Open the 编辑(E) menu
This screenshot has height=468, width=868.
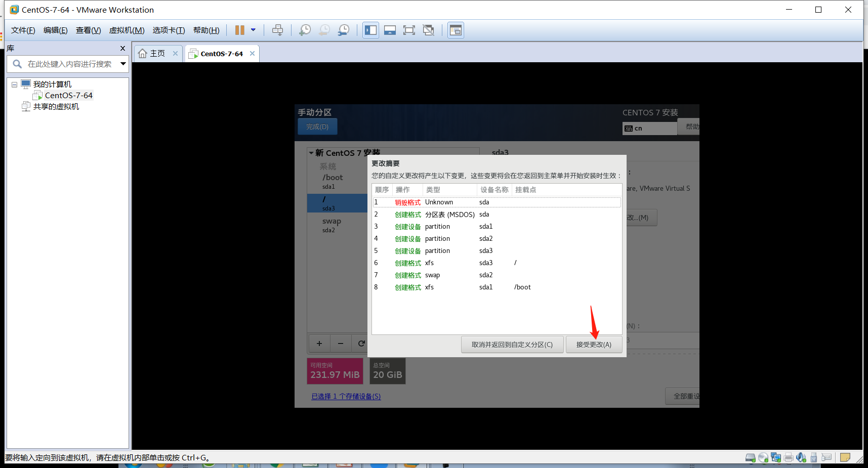[x=56, y=30]
